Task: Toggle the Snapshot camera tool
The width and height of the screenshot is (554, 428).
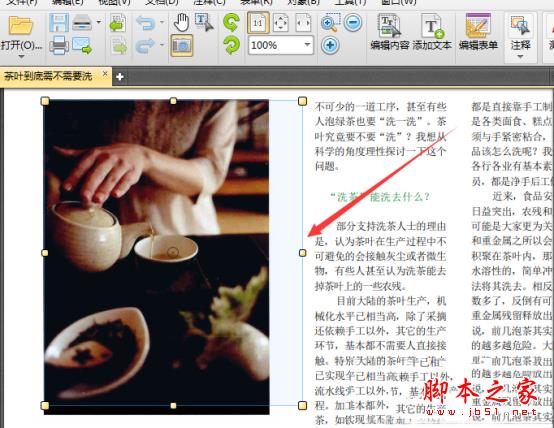Action: click(182, 45)
